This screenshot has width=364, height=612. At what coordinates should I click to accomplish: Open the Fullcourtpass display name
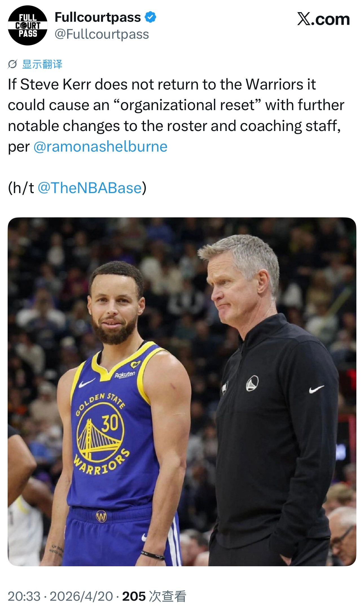click(x=97, y=18)
